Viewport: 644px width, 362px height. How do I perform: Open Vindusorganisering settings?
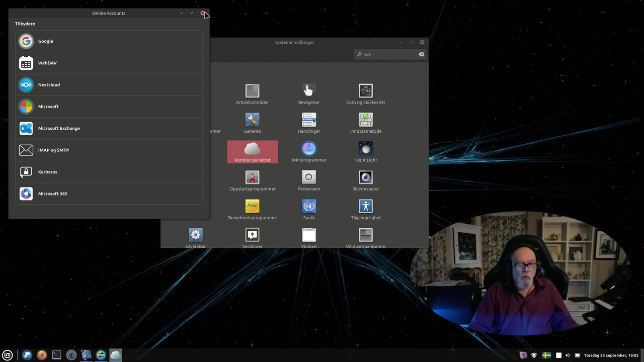366,238
